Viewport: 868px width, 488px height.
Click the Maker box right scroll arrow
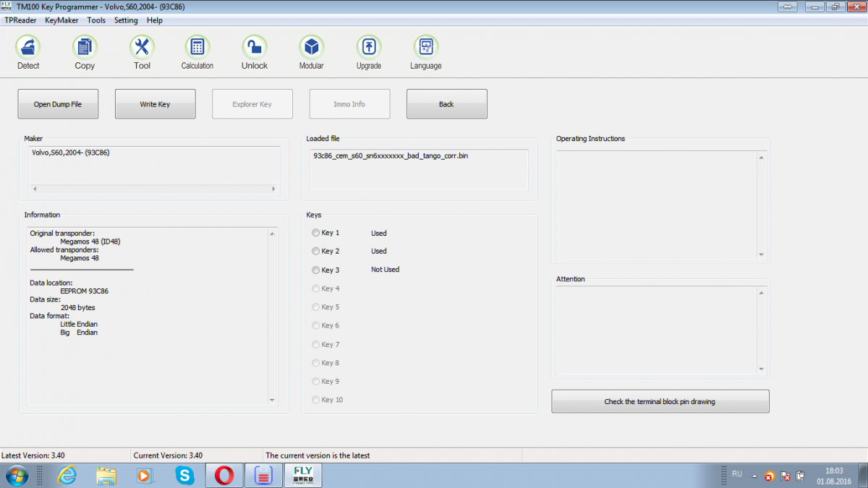(x=273, y=189)
